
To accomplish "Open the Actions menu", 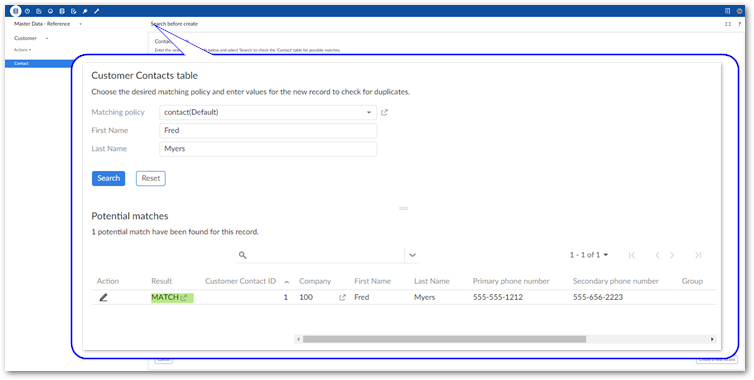I will tap(22, 50).
